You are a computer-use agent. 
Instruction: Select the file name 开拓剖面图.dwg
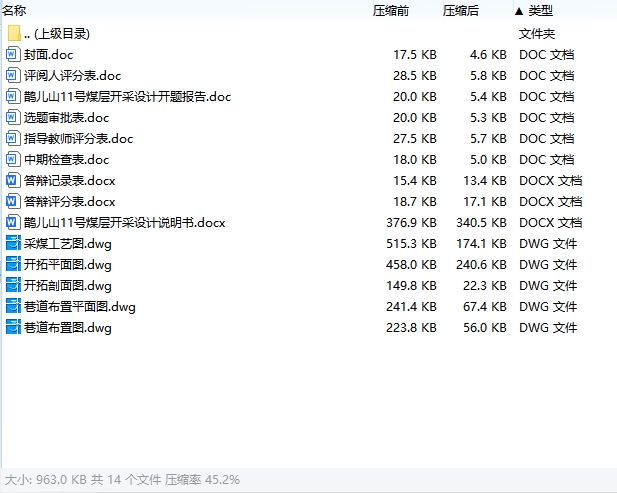tap(68, 286)
